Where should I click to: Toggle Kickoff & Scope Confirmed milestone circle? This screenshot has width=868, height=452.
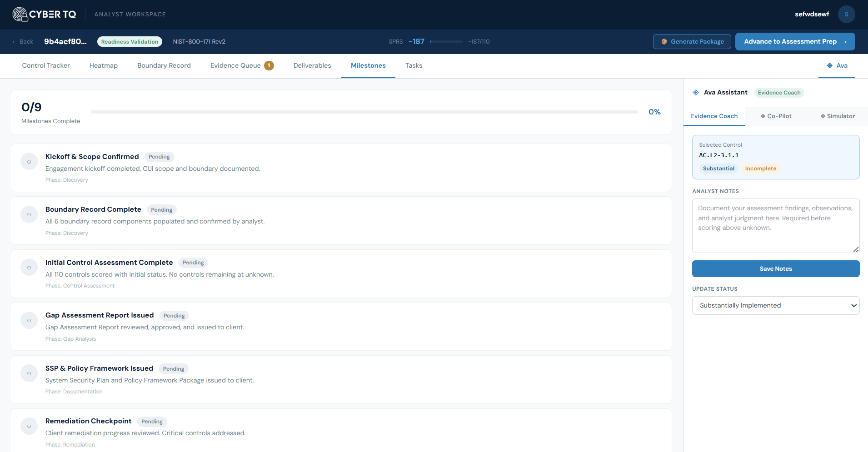(x=29, y=162)
